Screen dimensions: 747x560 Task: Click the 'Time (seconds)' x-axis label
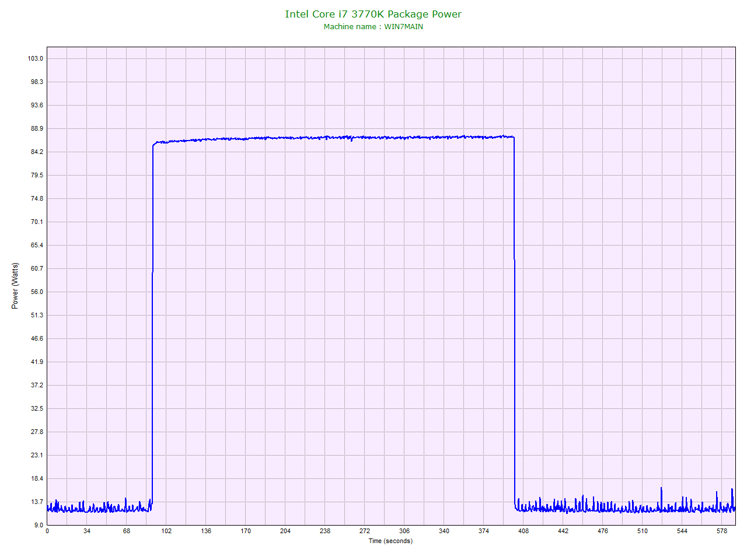pos(390,541)
